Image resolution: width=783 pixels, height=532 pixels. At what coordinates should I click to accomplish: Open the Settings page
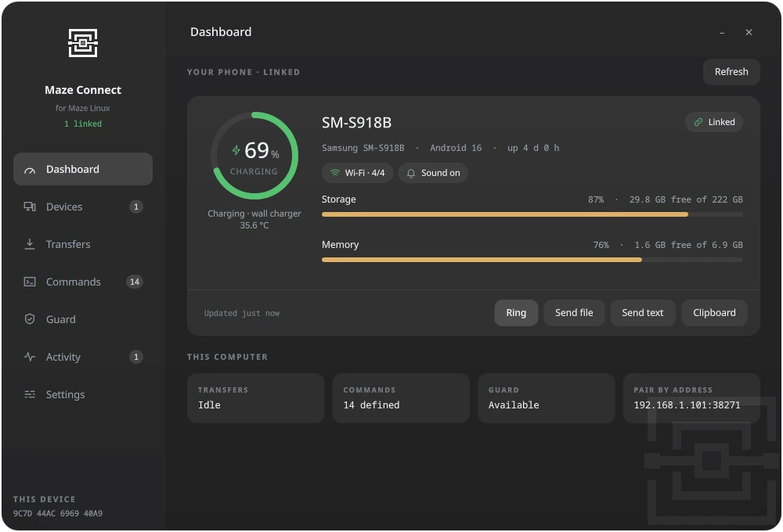click(83, 394)
